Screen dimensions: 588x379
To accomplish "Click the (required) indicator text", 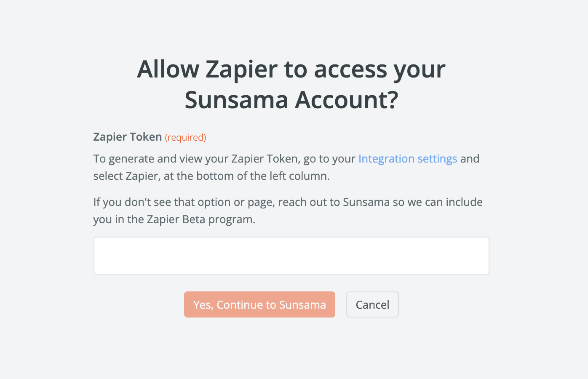I will point(185,137).
